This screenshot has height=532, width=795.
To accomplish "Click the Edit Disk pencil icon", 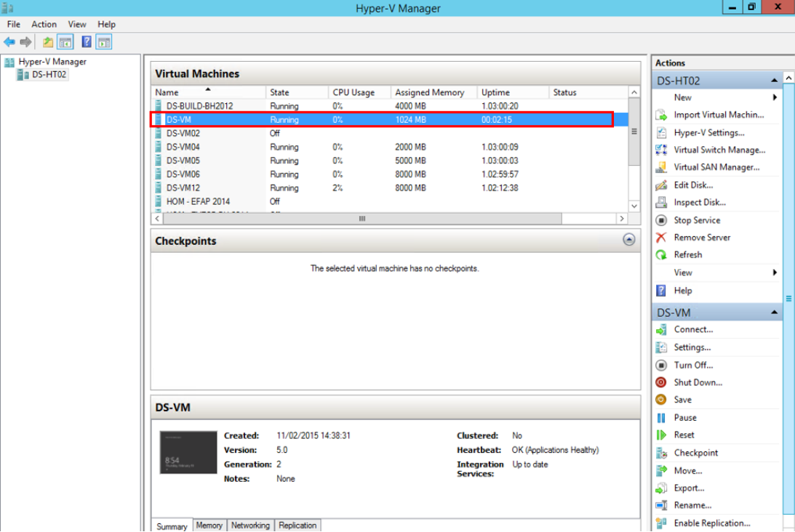I will [x=661, y=185].
